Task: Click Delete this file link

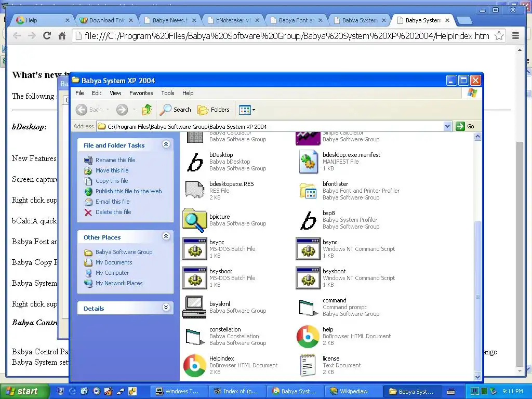Action: click(113, 212)
